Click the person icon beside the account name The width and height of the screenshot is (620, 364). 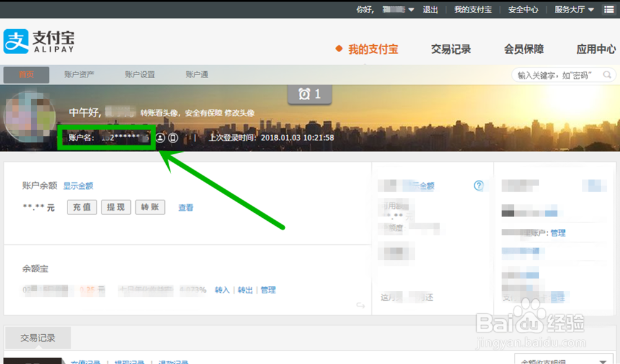pyautogui.click(x=160, y=138)
